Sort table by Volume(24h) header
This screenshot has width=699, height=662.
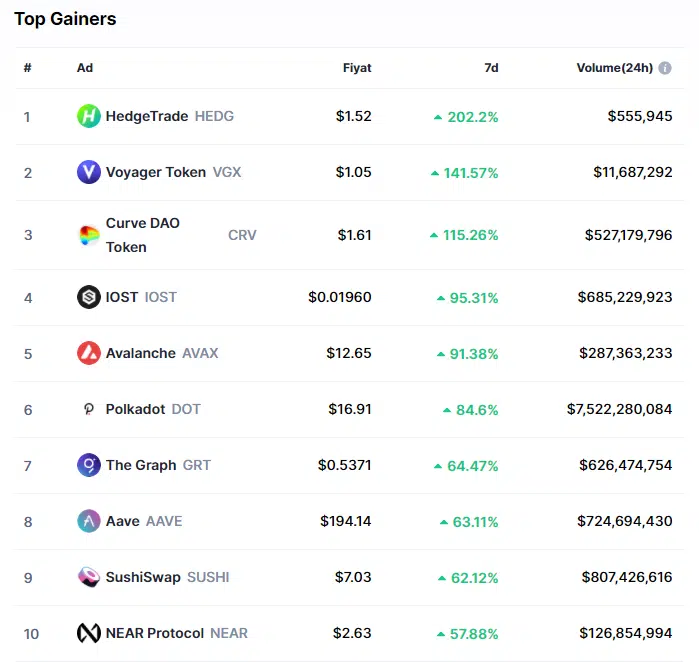point(614,68)
